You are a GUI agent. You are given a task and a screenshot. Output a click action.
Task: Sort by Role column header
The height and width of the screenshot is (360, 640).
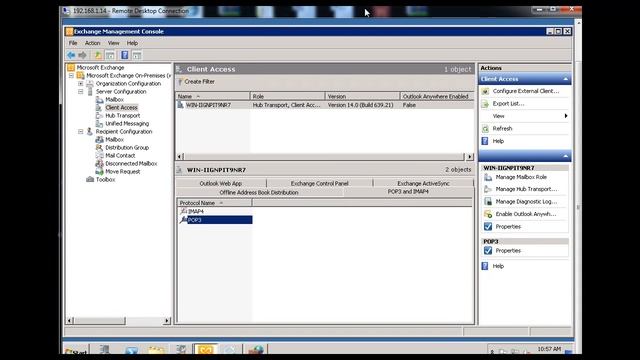pyautogui.click(x=287, y=96)
